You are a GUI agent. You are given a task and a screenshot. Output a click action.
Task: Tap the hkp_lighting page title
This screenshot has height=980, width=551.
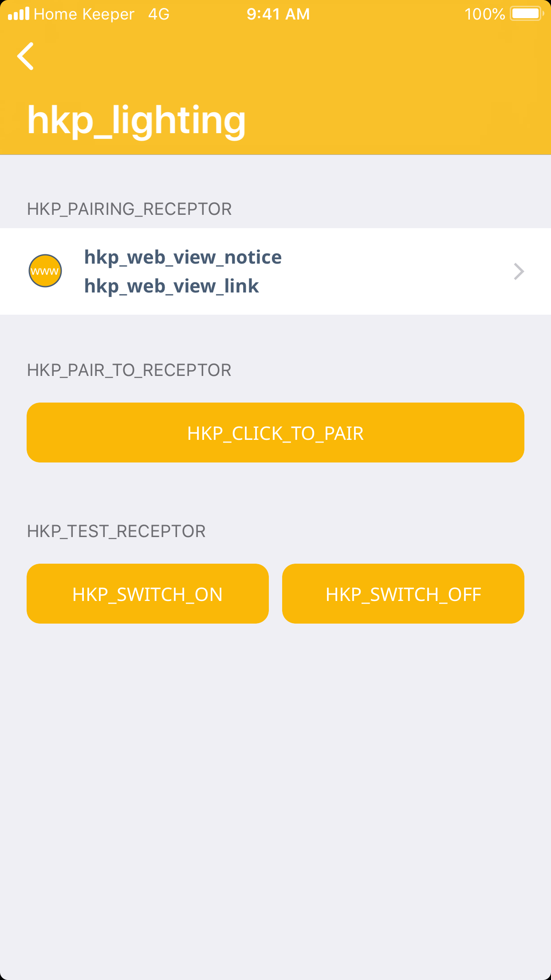click(x=136, y=120)
